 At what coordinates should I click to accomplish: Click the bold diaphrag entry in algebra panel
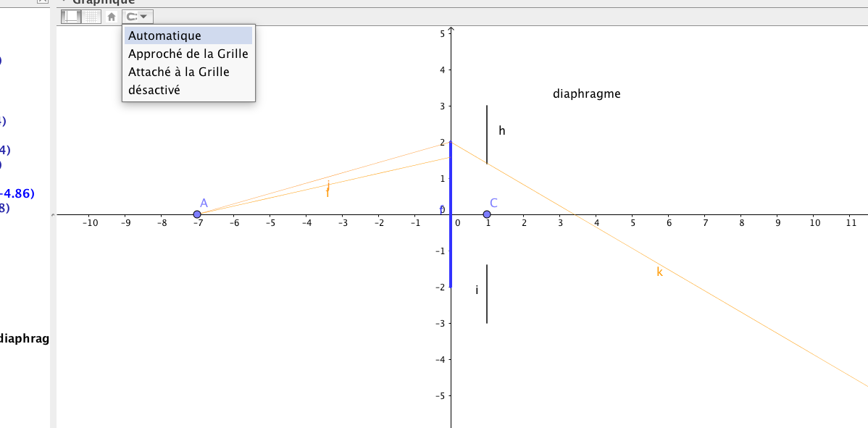pos(25,338)
